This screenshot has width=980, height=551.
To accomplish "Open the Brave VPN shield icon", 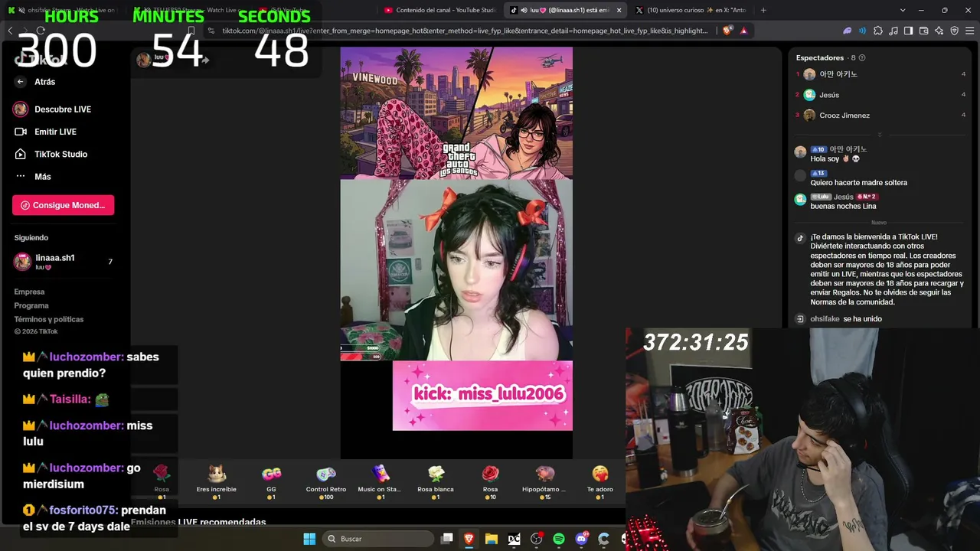I will [x=954, y=31].
